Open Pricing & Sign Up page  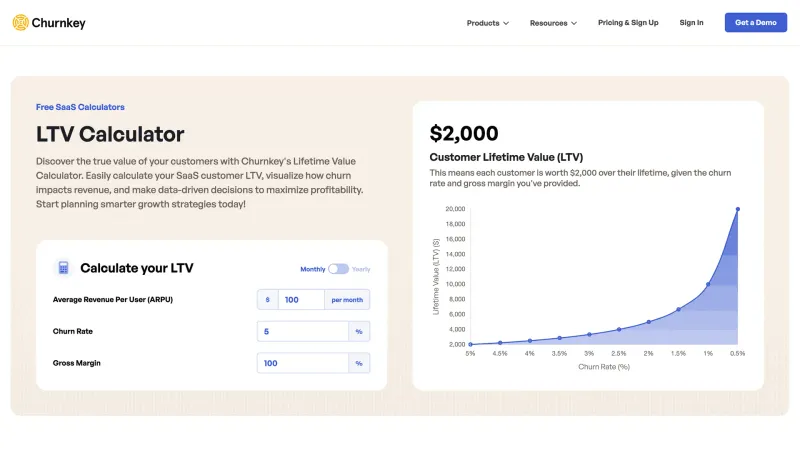(x=628, y=22)
